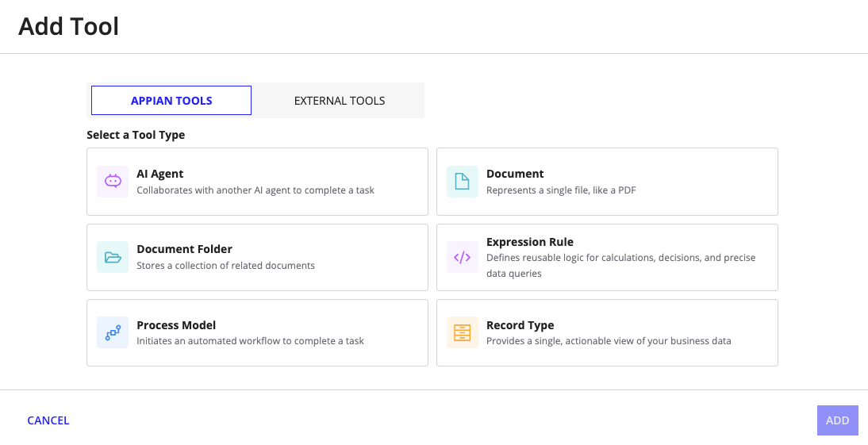Click the Document Folder open-folder icon

click(x=113, y=257)
